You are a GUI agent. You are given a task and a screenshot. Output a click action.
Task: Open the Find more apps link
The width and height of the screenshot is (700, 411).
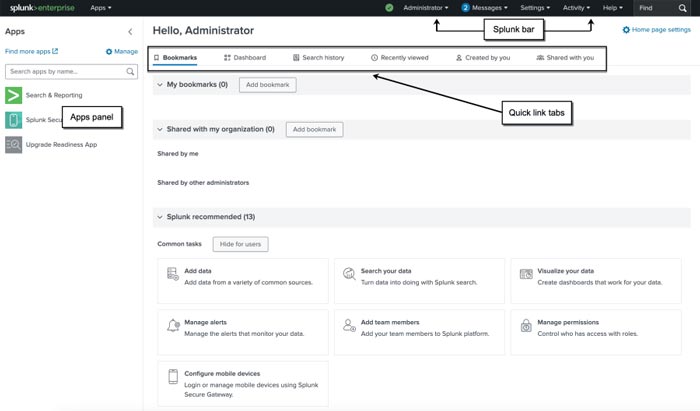click(x=31, y=51)
